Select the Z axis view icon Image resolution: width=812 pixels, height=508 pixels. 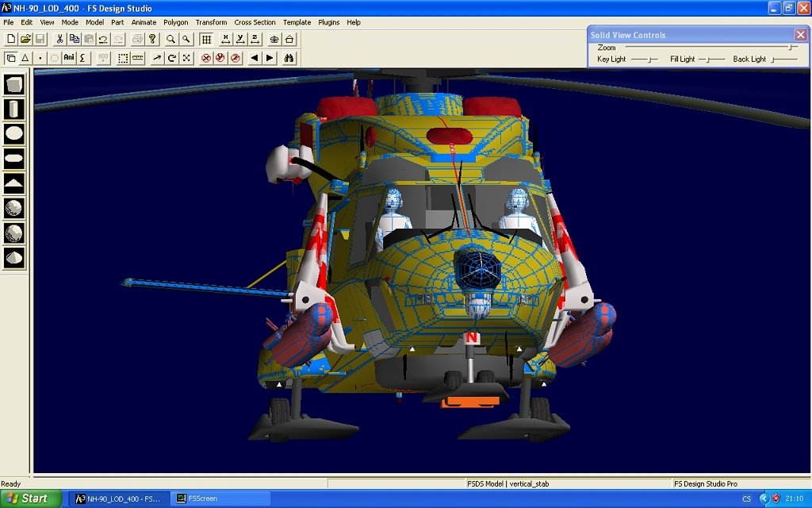tap(255, 39)
